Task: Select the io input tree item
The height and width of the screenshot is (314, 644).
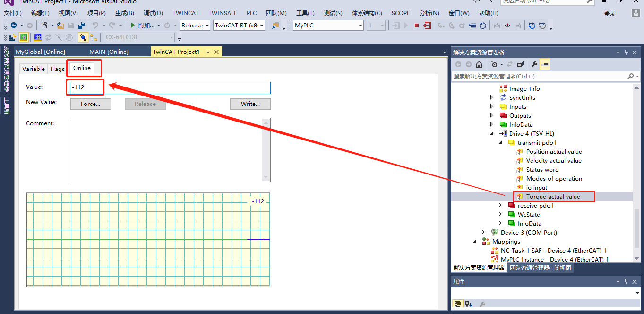Action: coord(536,187)
